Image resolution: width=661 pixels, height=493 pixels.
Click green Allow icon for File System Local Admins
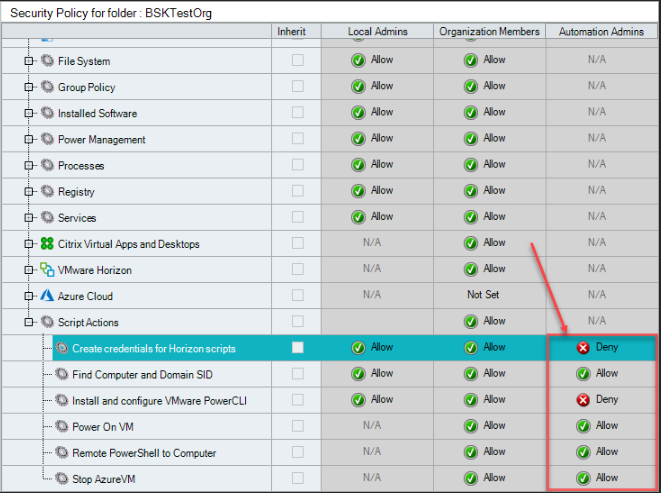click(358, 61)
